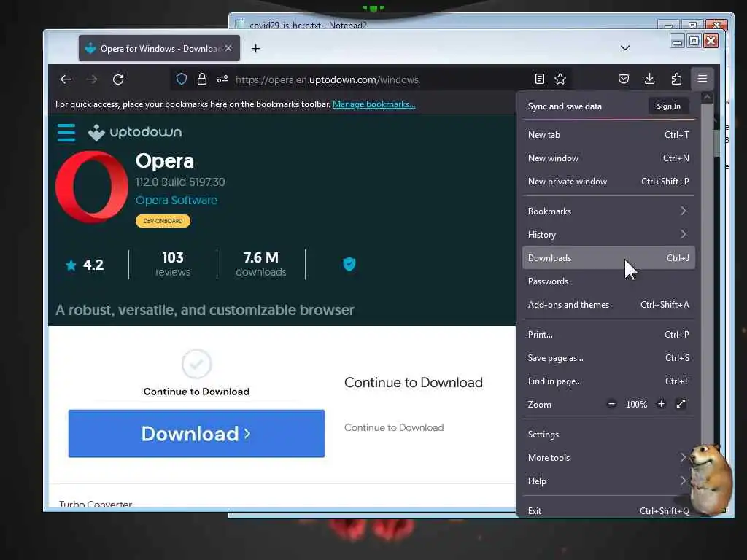Click the uptodown logo
The height and width of the screenshot is (560, 747).
tap(135, 133)
